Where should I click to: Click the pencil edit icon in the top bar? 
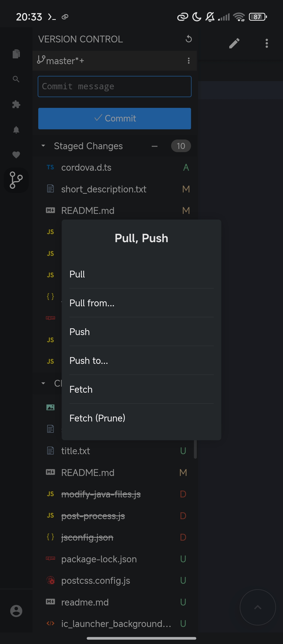point(235,43)
